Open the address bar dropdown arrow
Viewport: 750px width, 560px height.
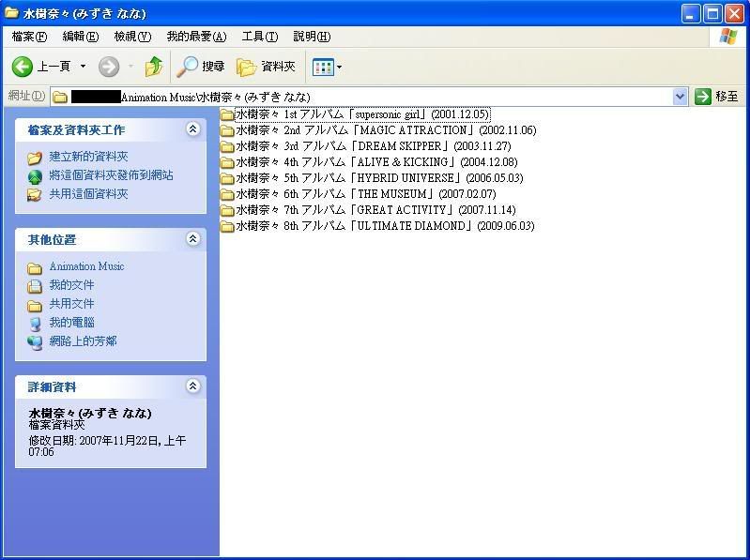[681, 97]
